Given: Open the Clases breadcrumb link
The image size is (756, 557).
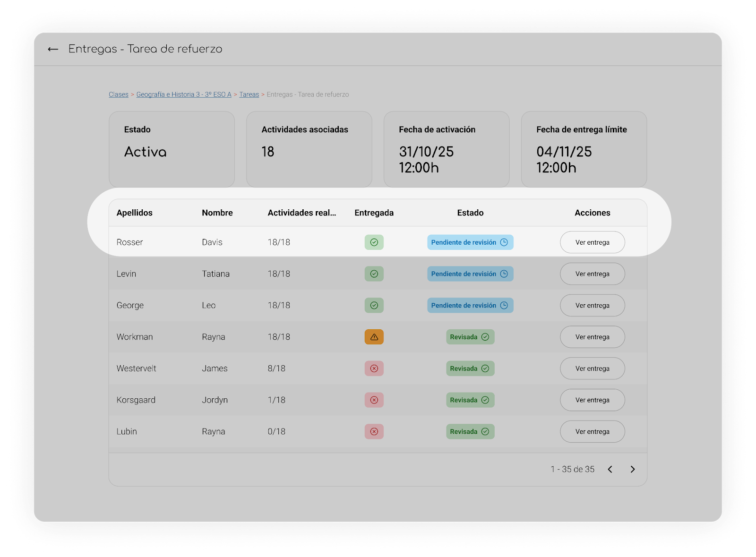Looking at the screenshot, I should tap(119, 94).
